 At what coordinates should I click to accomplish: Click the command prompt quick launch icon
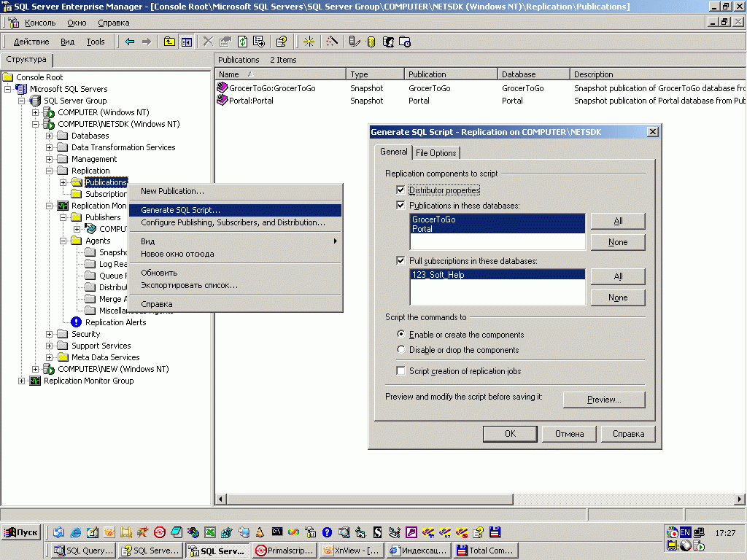pos(276,532)
